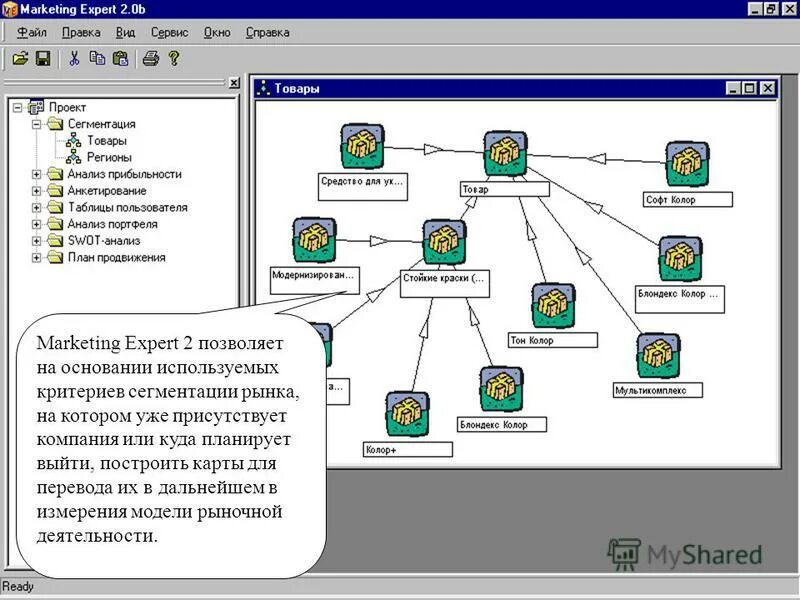Close the Товары child window
800x600 pixels.
pos(767,88)
